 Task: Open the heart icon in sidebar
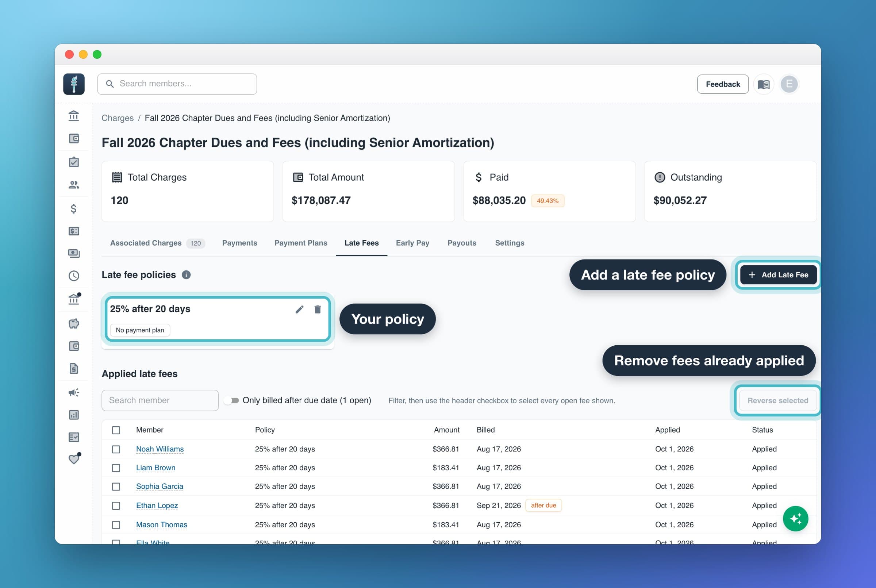(74, 459)
